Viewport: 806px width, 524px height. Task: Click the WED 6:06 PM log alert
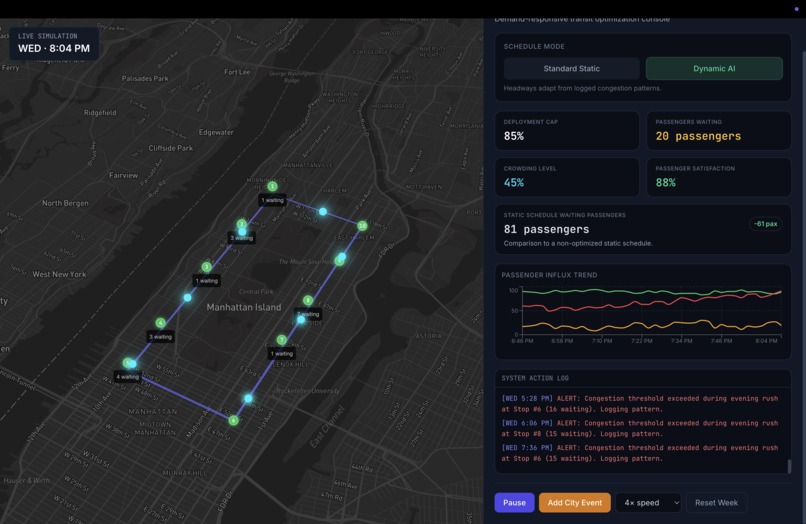click(639, 428)
